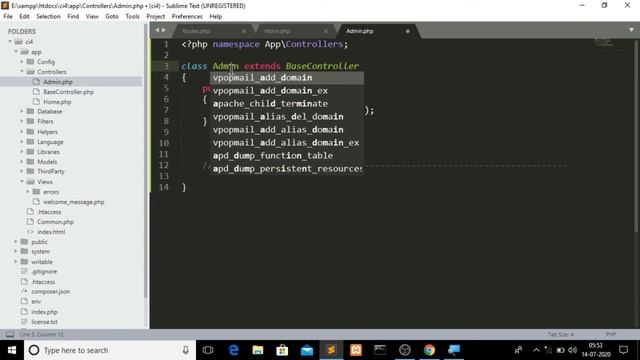Collapse the ci4 root folder
Screen dimensions: 640x360
pos(10,42)
